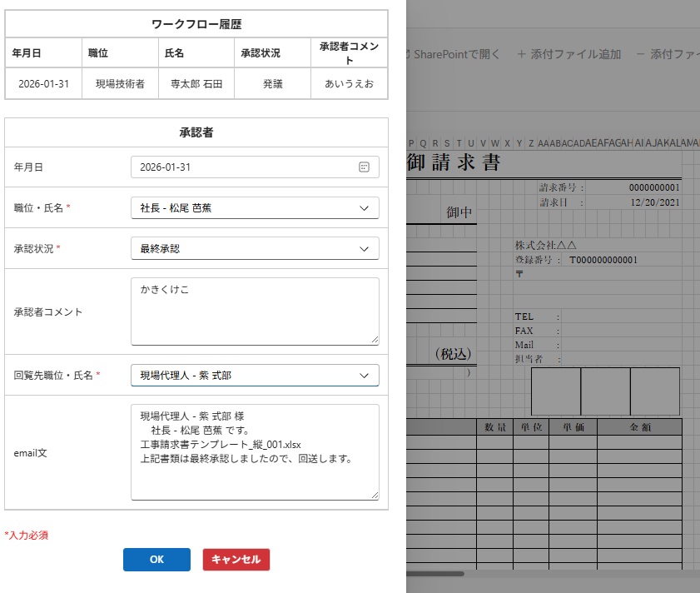
Task: Click the 承認状況 column header in history
Action: tap(261, 53)
